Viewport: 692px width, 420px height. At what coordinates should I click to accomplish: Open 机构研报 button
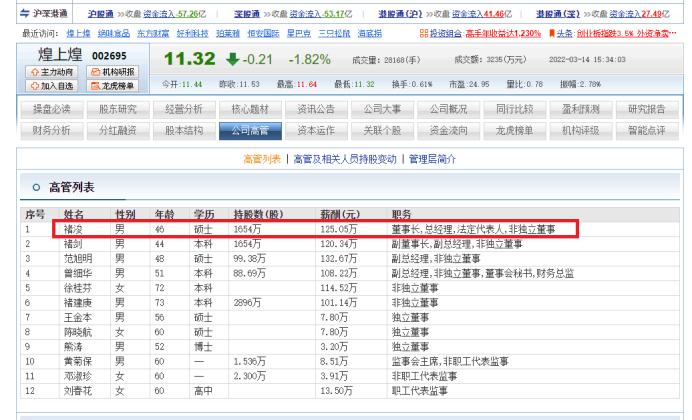[x=113, y=72]
